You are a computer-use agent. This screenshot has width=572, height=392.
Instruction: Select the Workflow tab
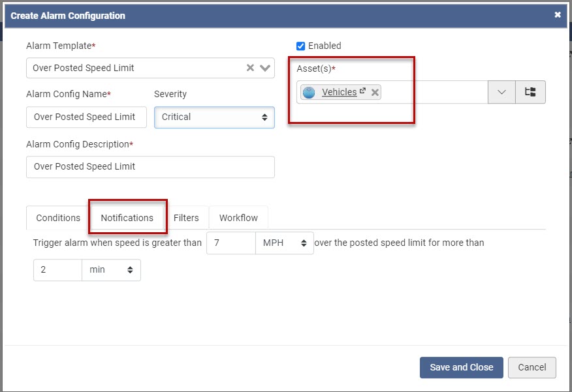coord(238,218)
